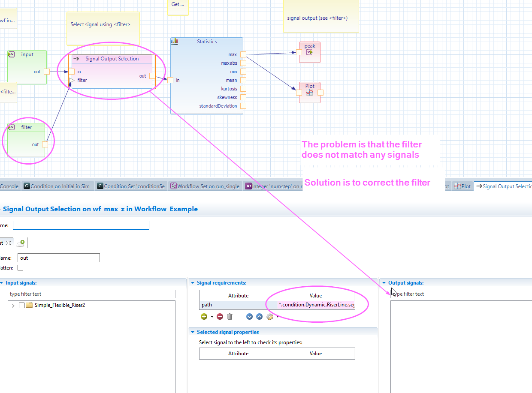Click the max output port of Statistics
532x393 pixels.
(243, 54)
